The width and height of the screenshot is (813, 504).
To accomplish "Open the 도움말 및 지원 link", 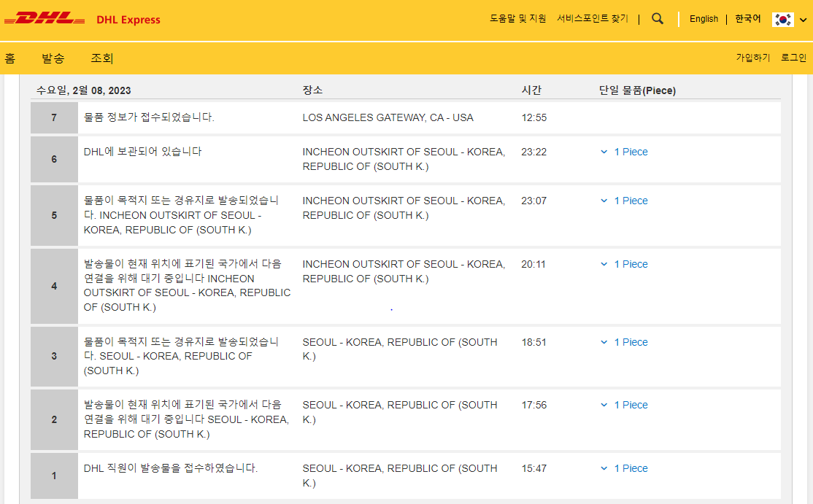I will (x=517, y=19).
